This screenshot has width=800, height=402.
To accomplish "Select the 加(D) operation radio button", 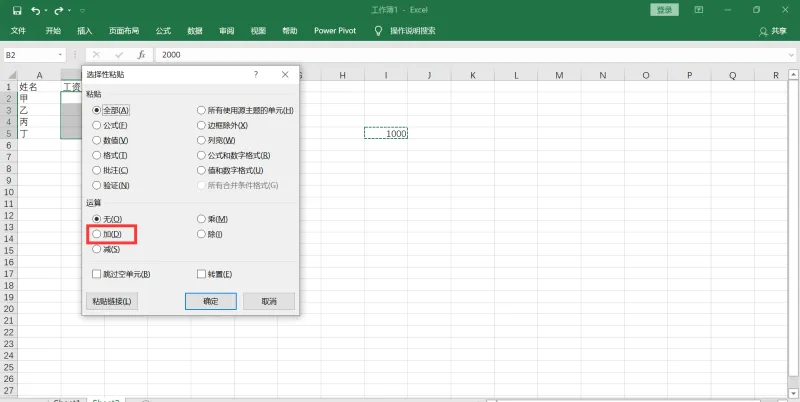I will [96, 234].
